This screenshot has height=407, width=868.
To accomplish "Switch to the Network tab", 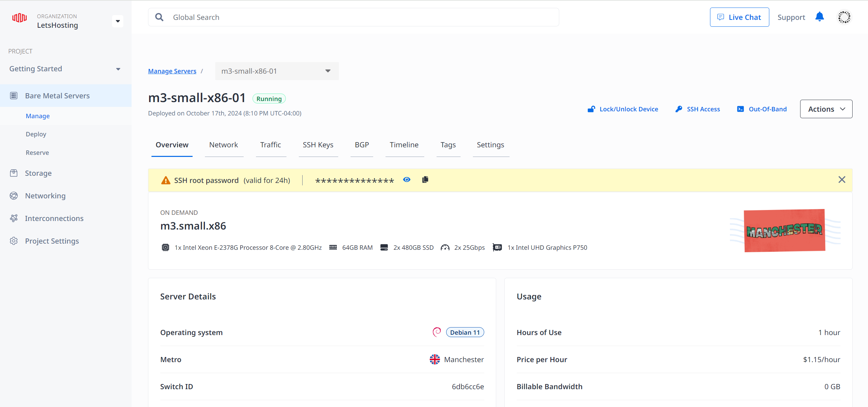I will click(x=224, y=145).
